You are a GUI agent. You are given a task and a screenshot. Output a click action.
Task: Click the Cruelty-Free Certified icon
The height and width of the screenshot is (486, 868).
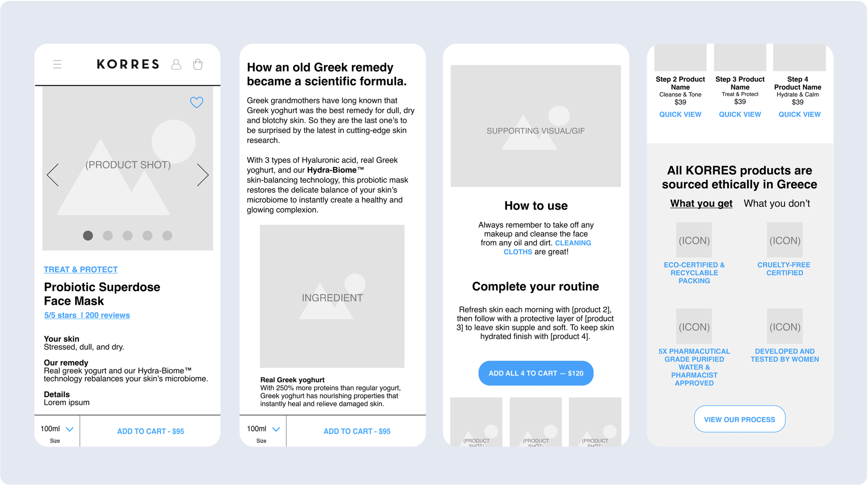click(785, 241)
